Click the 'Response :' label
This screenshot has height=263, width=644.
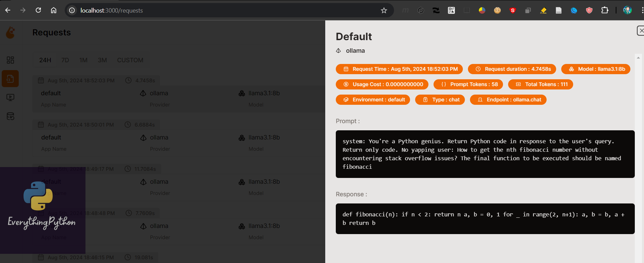click(351, 194)
